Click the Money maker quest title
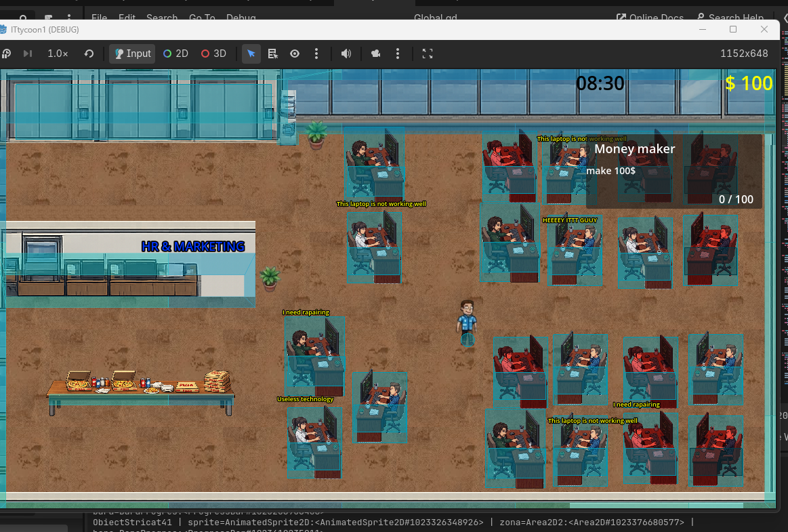Image resolution: width=788 pixels, height=532 pixels. [635, 149]
